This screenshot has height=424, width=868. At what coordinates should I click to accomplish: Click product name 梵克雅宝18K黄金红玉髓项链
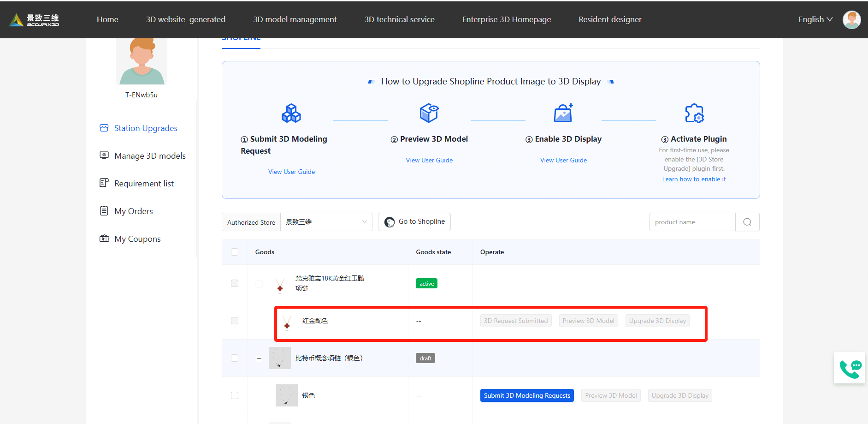pos(330,283)
